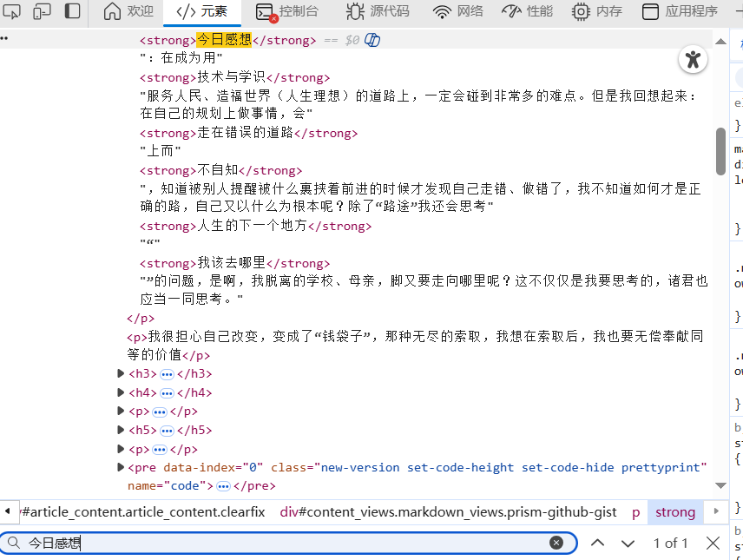Click the DOM tree vertical scrollbar thumb
Image resolution: width=743 pixels, height=560 pixels.
[720, 151]
